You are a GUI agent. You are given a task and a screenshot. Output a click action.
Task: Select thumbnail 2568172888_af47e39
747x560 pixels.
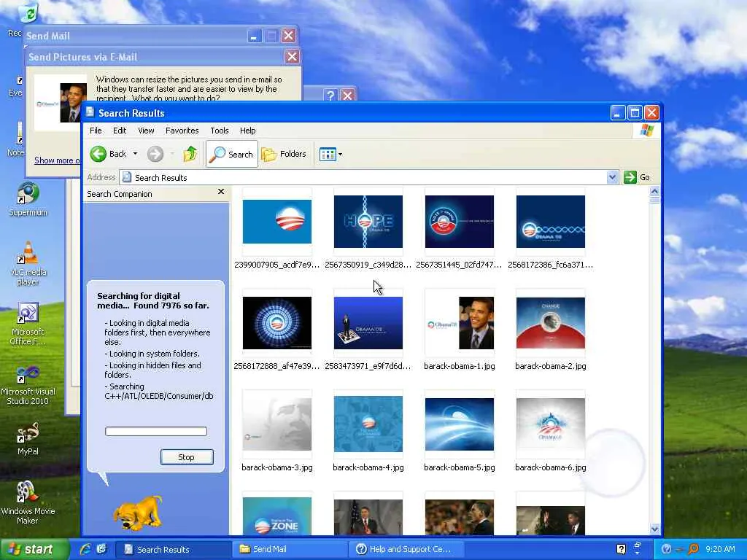coord(276,323)
